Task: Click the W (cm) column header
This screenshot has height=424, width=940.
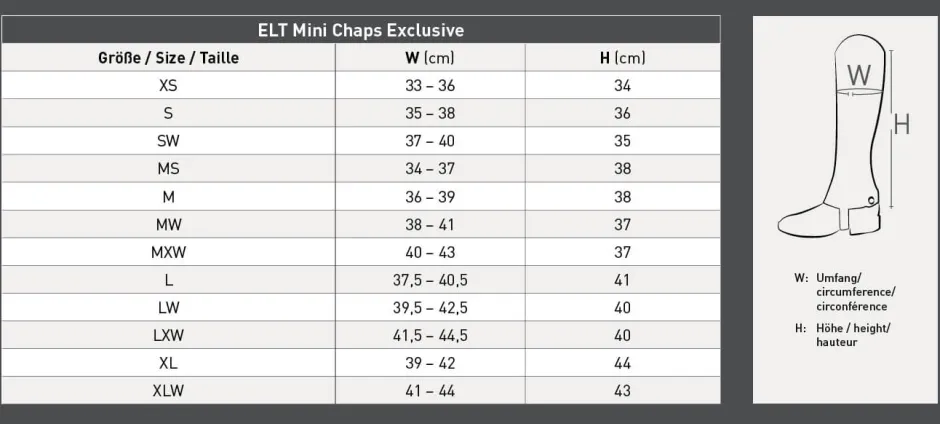Action: pyautogui.click(x=430, y=58)
